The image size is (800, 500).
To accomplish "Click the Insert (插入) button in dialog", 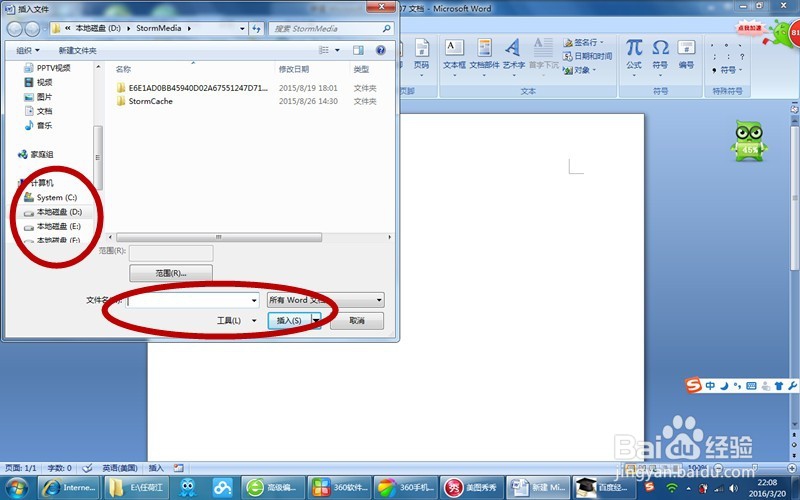I will pos(289,320).
